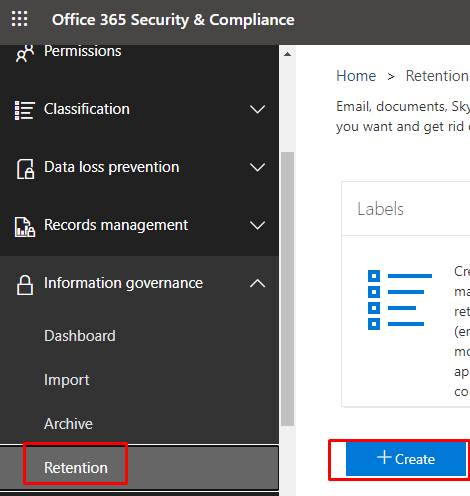Click the Labels card heading
This screenshot has width=470, height=496.
380,209
